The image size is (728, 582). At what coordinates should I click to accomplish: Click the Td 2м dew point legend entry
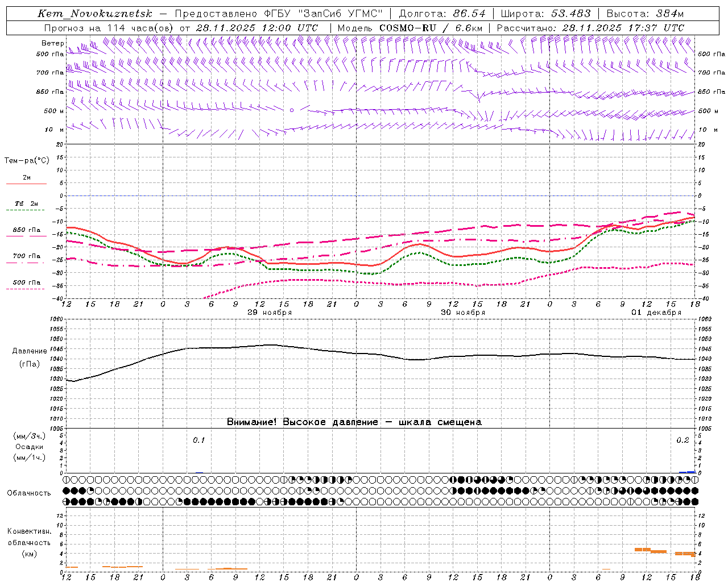27,203
